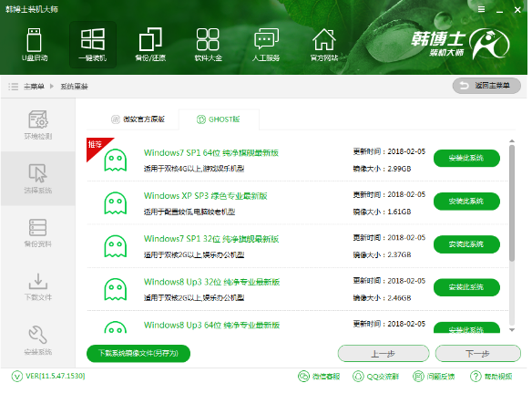The width and height of the screenshot is (532, 404).
Task: Open the hamburger menu in title bar
Action: 481,9
